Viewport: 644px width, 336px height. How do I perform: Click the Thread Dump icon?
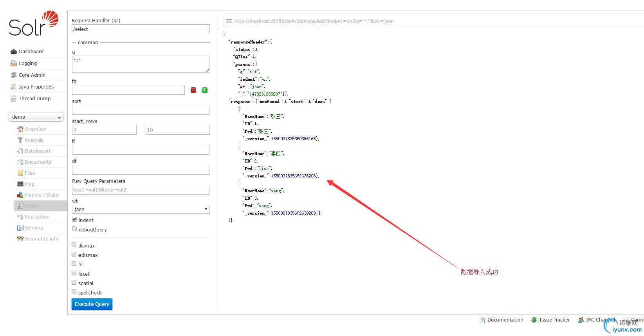tap(14, 99)
